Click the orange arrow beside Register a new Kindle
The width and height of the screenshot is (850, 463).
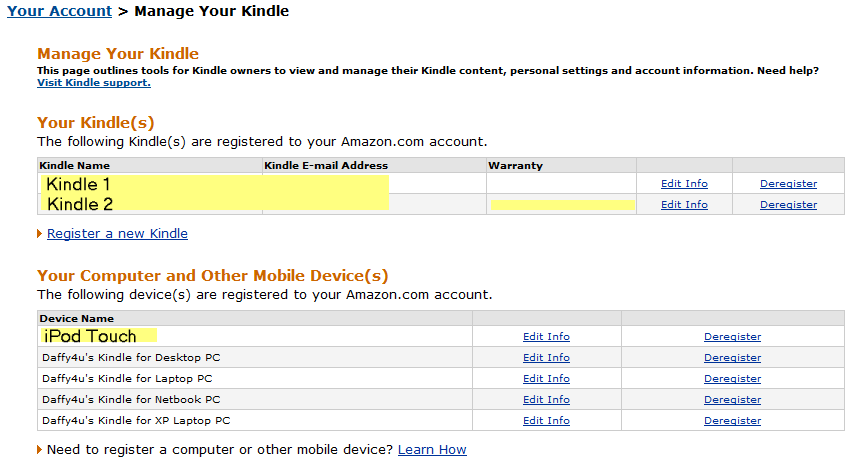pos(40,234)
